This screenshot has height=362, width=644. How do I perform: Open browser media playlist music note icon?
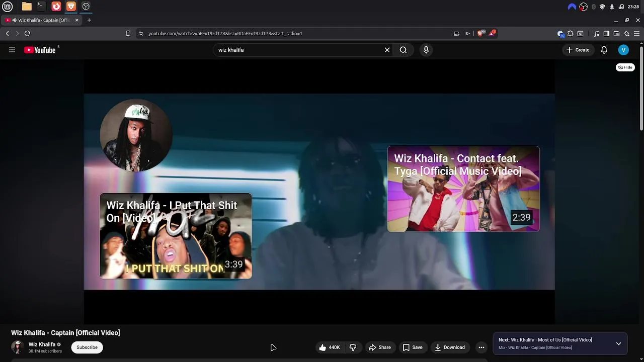(x=596, y=34)
